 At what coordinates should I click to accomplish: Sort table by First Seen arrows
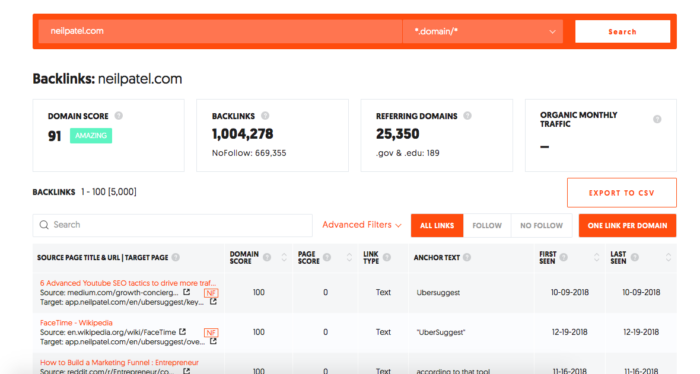click(x=596, y=258)
